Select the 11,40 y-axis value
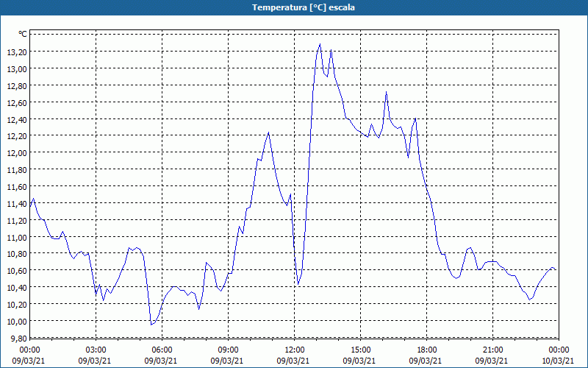 (x=17, y=204)
